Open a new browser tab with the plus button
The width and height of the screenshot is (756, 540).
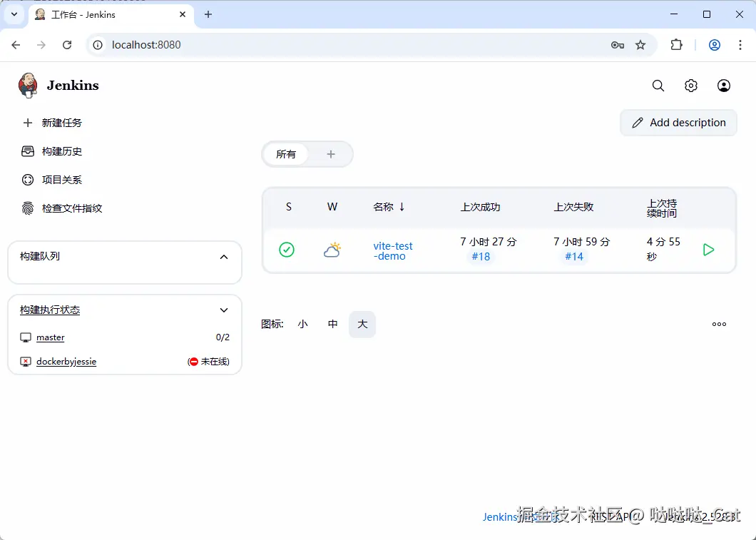tap(208, 14)
